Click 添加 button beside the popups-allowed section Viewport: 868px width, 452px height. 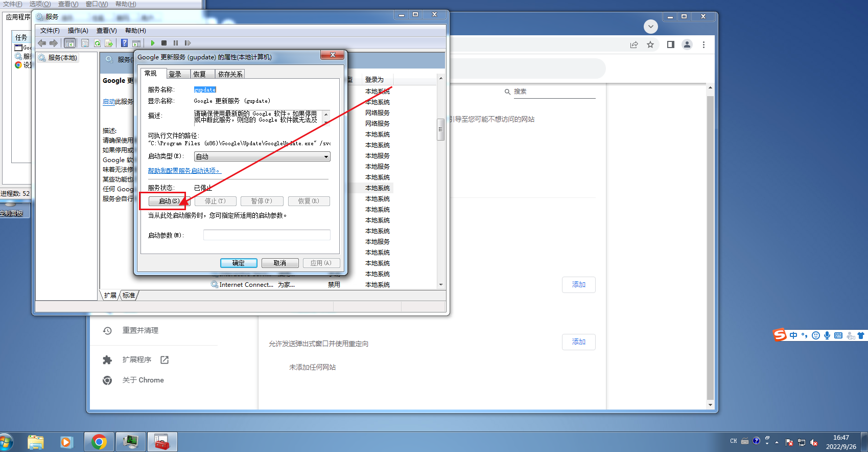(578, 342)
